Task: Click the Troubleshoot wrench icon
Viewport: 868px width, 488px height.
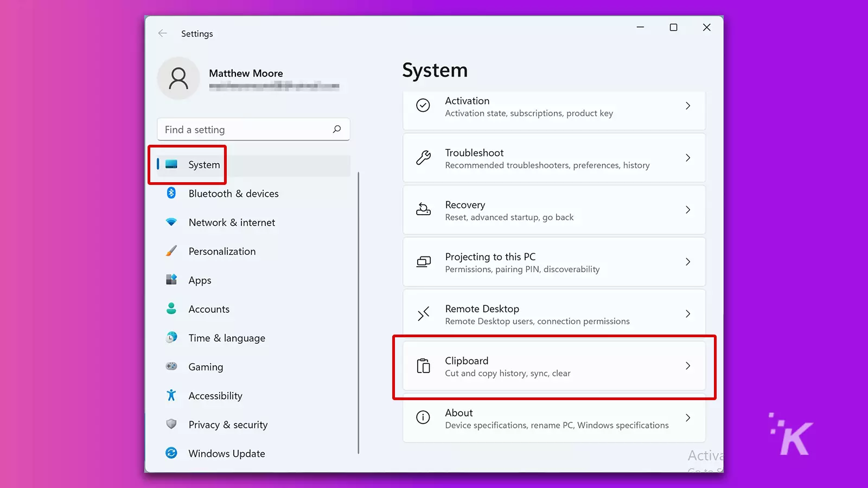Action: (x=423, y=157)
